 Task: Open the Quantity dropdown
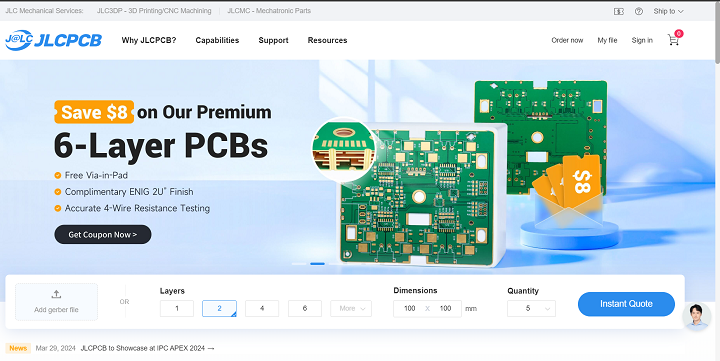click(531, 309)
